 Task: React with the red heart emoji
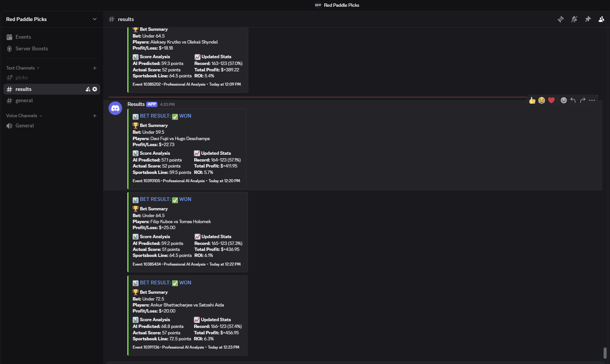(551, 100)
